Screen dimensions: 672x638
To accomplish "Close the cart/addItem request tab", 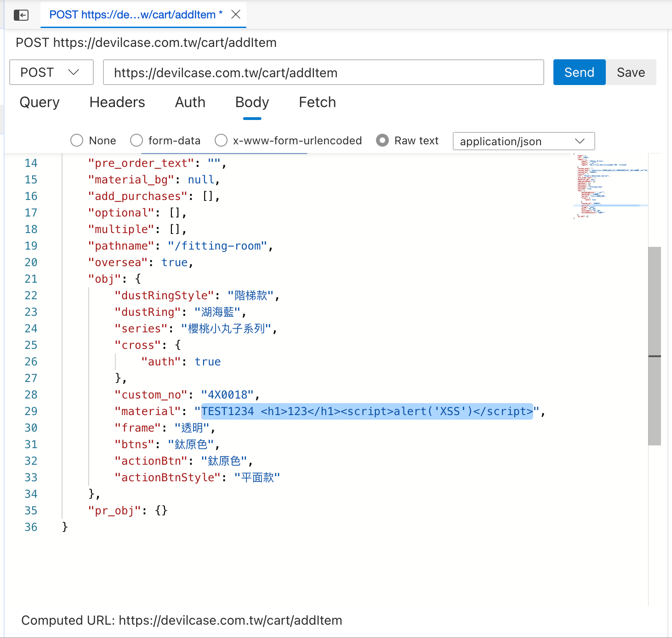I will (x=236, y=15).
